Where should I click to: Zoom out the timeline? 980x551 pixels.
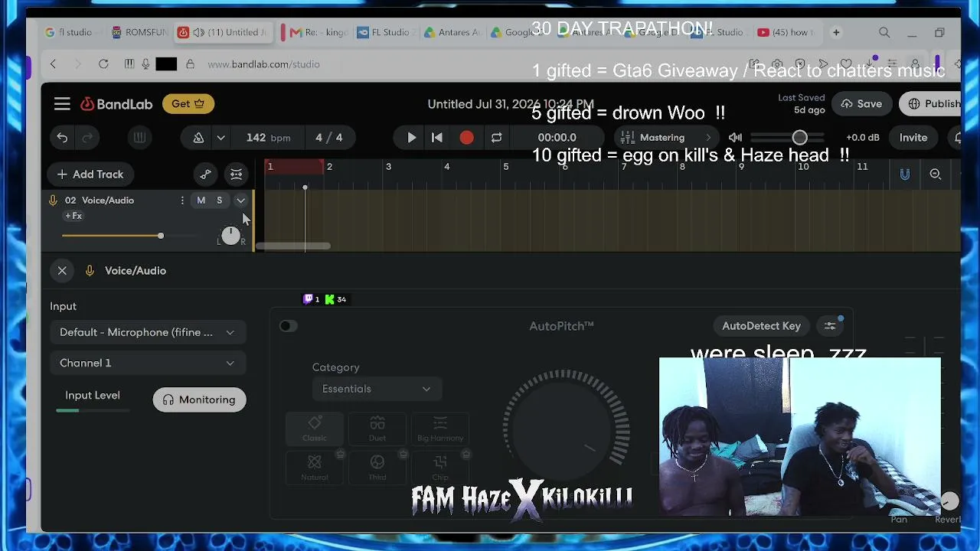936,174
